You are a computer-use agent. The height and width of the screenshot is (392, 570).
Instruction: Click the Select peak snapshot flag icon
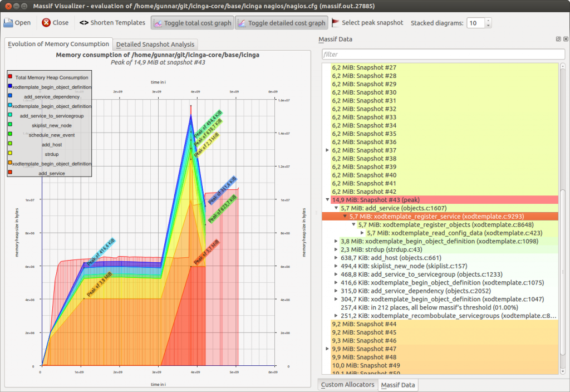coord(335,22)
